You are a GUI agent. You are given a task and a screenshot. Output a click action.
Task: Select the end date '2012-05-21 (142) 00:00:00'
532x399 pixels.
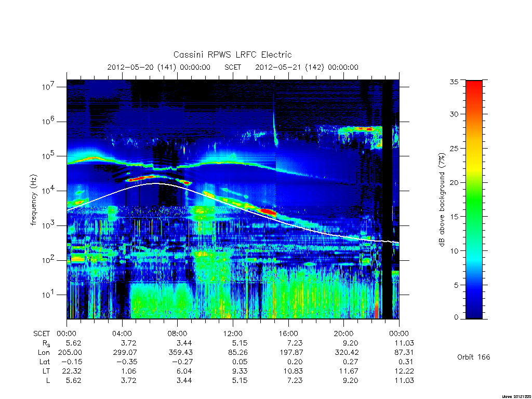[x=307, y=67]
